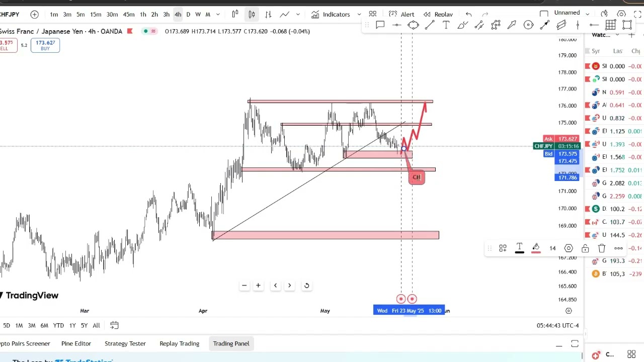
Task: Toggle the lock on the selected drawing
Action: [585, 248]
